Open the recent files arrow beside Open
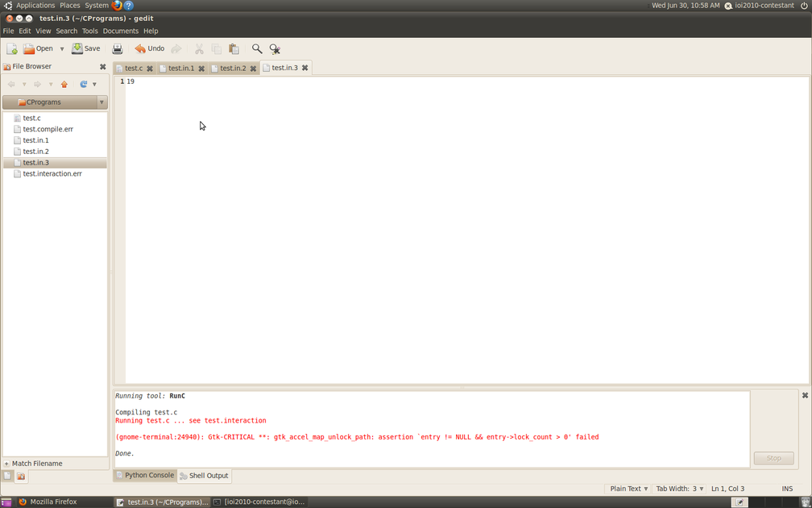Screen dimensions: 812x508 [62, 49]
